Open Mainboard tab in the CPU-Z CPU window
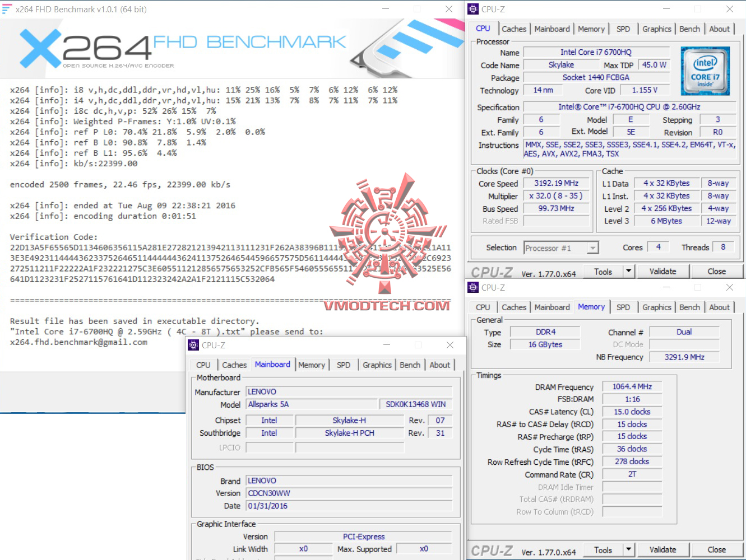The height and width of the screenshot is (560, 746). [552, 29]
